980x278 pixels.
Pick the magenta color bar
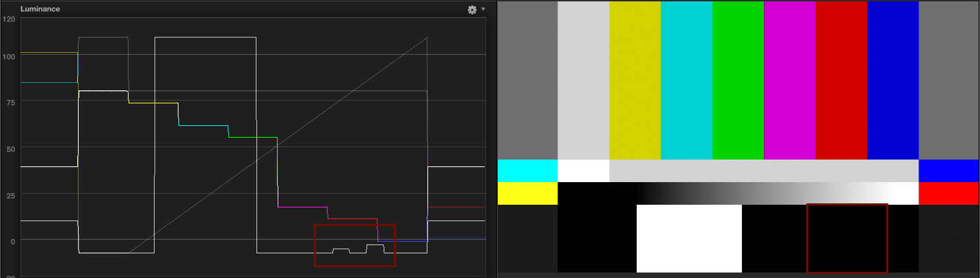pos(789,80)
